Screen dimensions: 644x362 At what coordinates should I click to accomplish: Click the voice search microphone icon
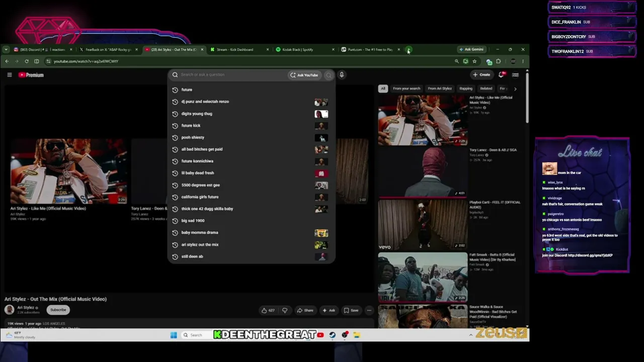click(x=342, y=75)
